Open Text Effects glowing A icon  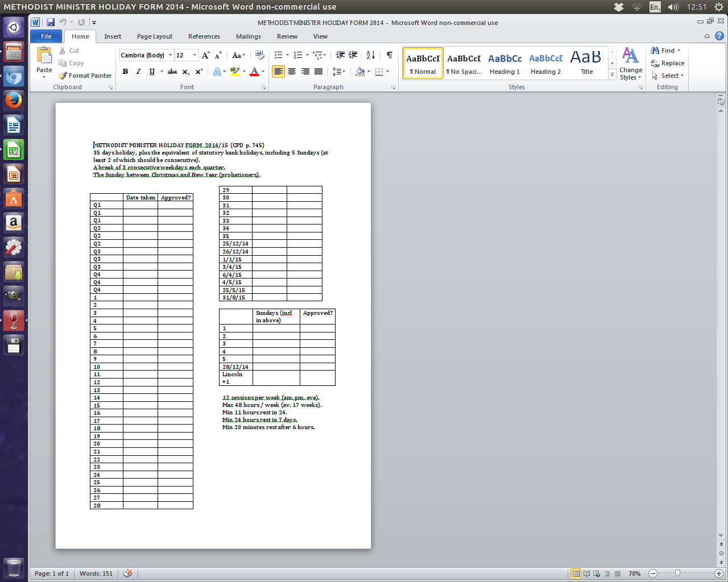click(x=217, y=72)
